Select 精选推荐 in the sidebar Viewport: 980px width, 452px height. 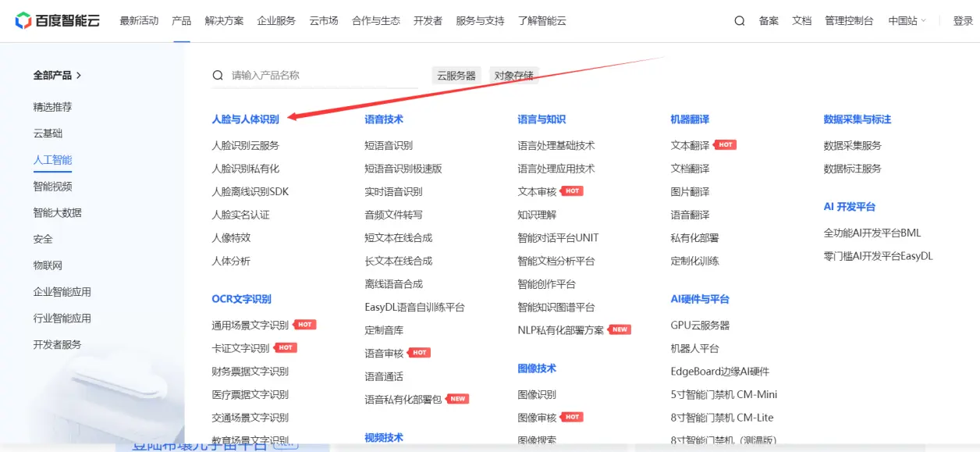(x=52, y=107)
